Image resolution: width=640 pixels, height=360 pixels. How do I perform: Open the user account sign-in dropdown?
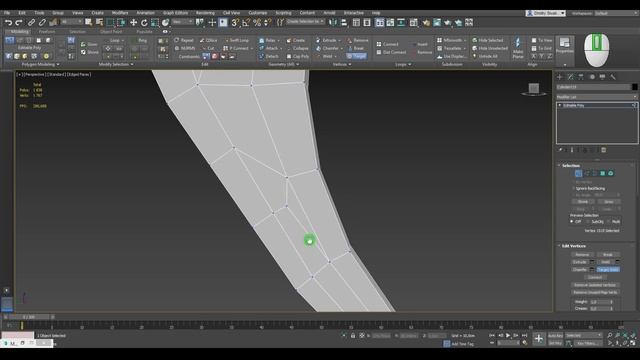tap(546, 13)
